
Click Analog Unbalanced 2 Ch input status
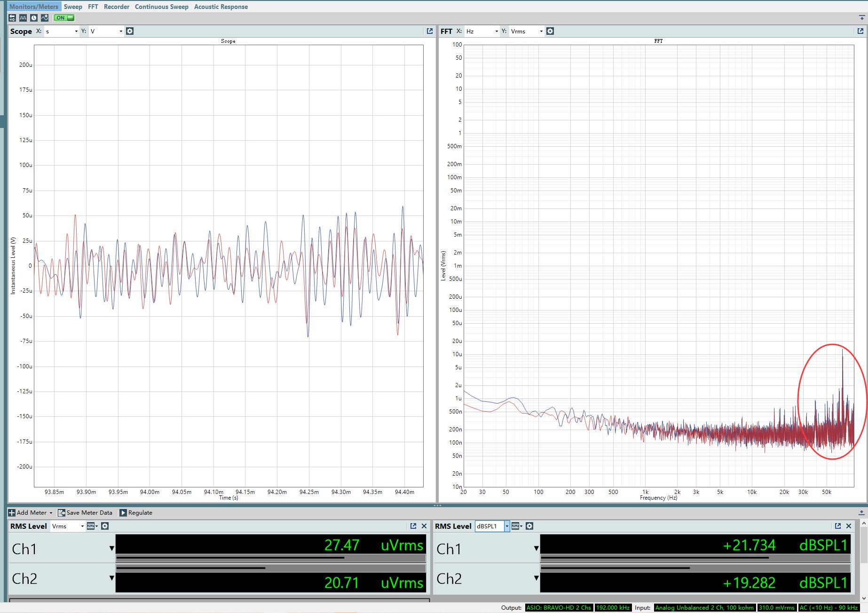pos(704,607)
